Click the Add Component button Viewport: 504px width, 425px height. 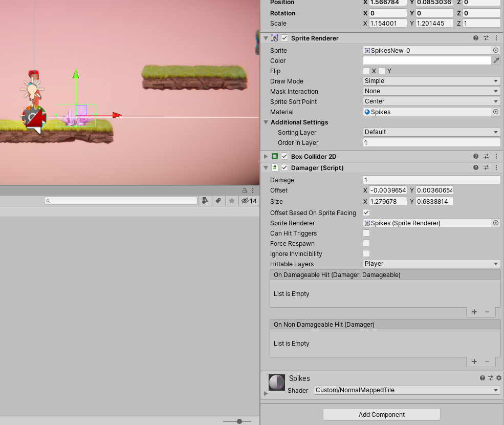382,414
